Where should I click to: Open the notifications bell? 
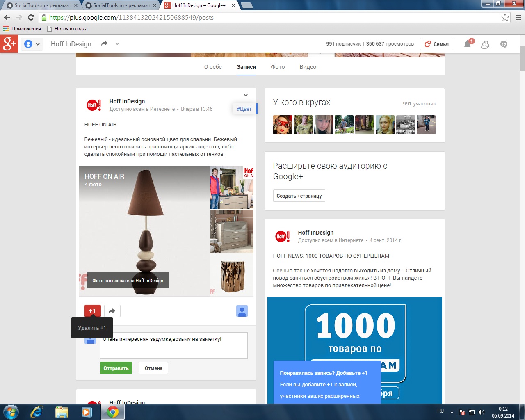[468, 44]
